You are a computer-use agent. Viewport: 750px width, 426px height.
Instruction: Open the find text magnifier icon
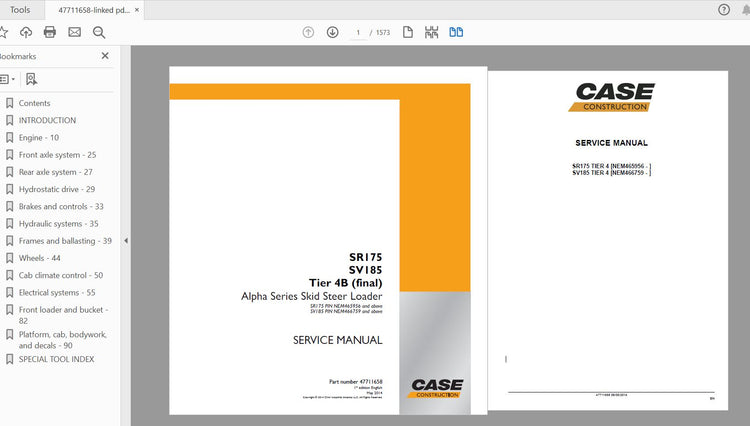(x=99, y=32)
